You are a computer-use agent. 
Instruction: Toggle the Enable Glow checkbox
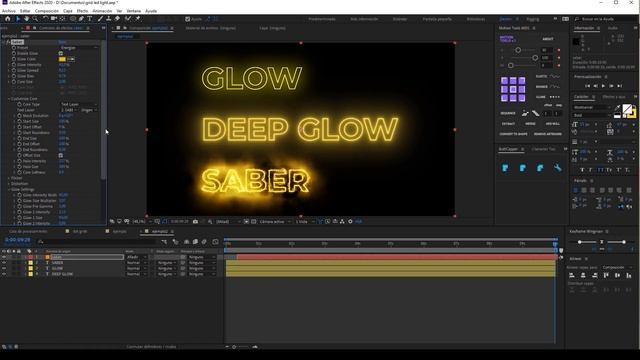tap(61, 53)
